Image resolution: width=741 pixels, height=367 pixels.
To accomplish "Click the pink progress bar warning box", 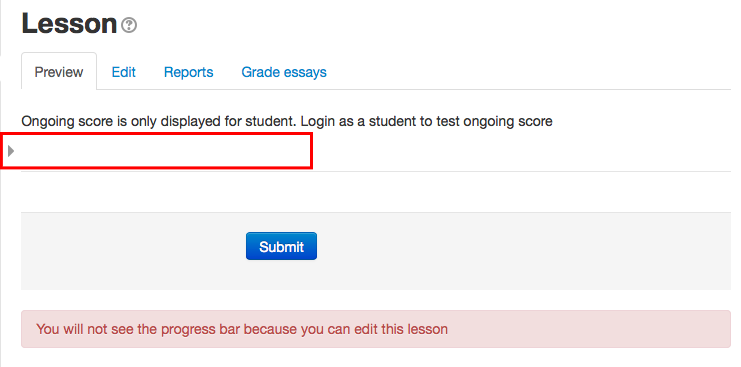I will (376, 329).
